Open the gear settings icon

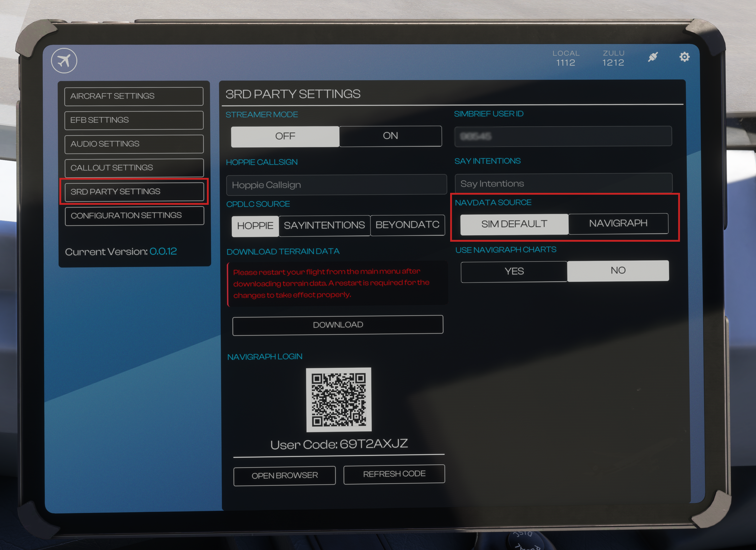[684, 57]
